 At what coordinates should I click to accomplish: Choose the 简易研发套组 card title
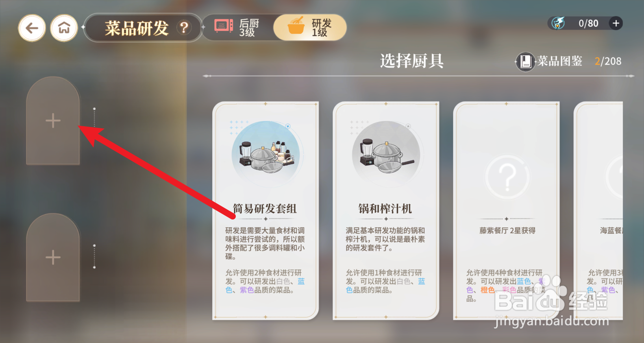265,208
